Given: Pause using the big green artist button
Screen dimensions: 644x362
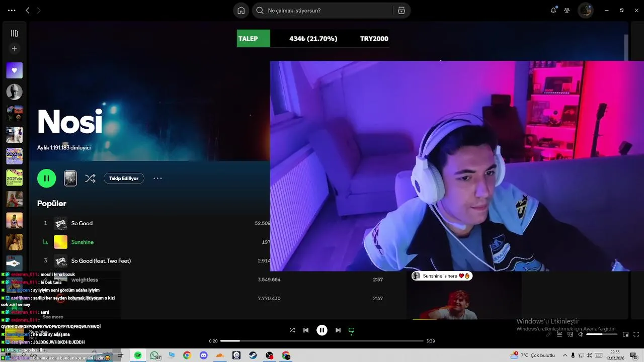Looking at the screenshot, I should click(46, 178).
